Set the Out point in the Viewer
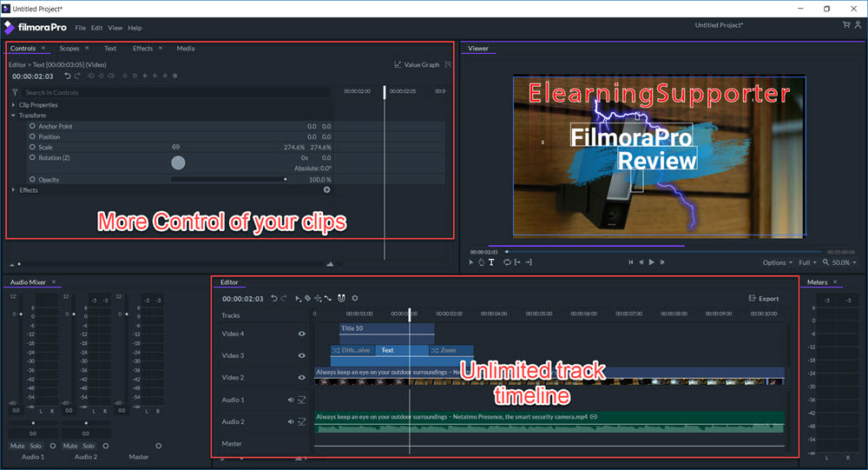Viewport: 868px width, 470px height. pos(529,262)
